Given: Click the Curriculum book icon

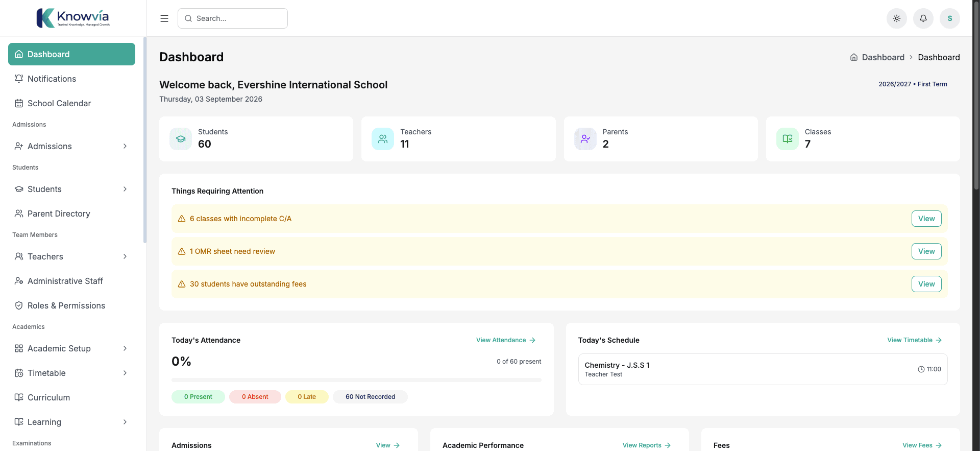Looking at the screenshot, I should point(19,397).
